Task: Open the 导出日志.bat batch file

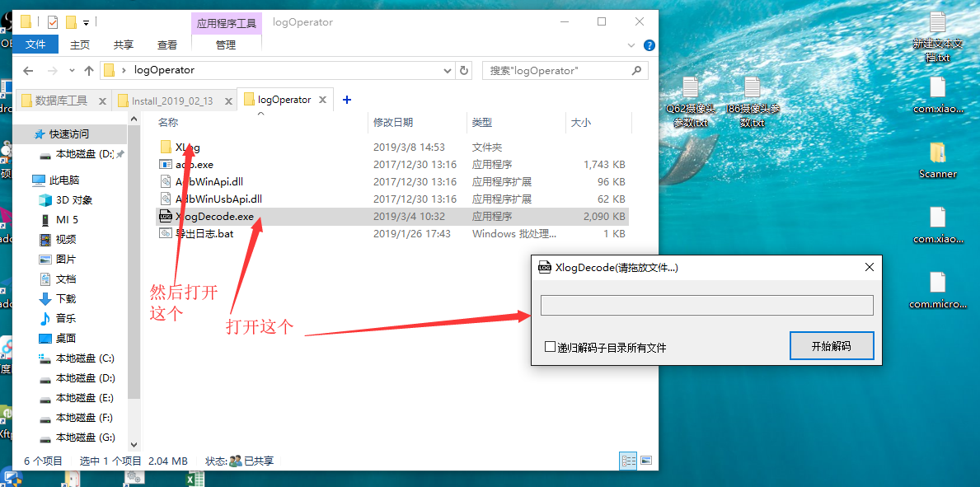Action: [x=204, y=234]
